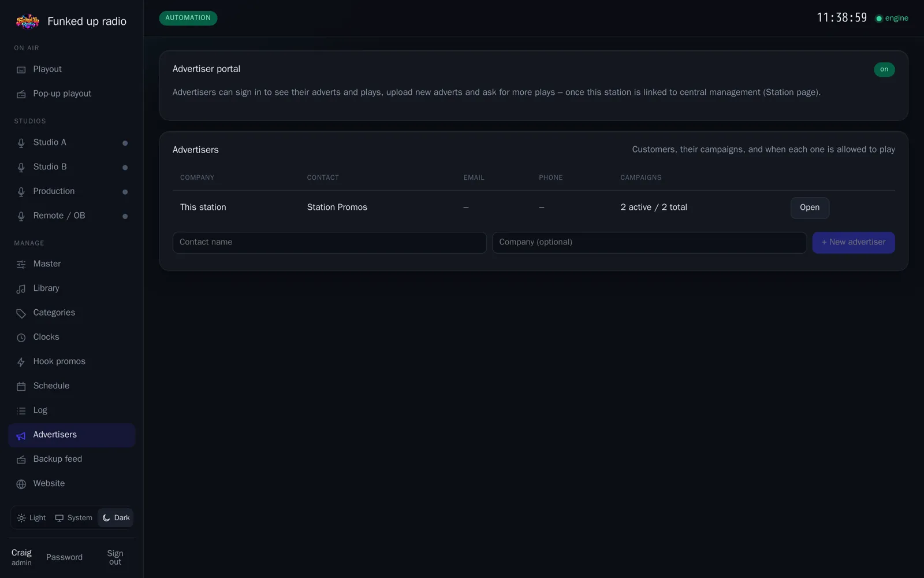Viewport: 924px width, 578px height.
Task: Select the Dark theme option
Action: click(115, 518)
